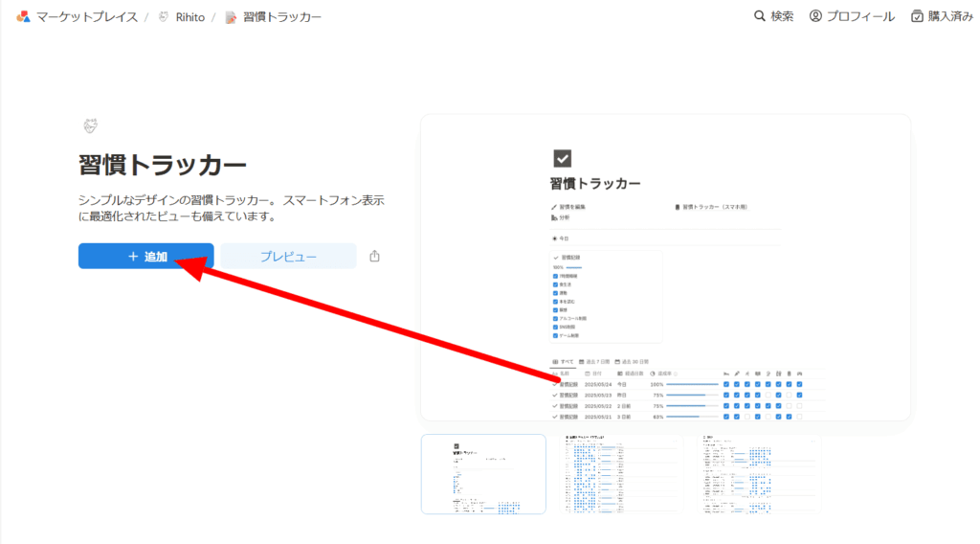Select the second preview thumbnail
Screen dimensions: 980x544
pyautogui.click(x=620, y=474)
